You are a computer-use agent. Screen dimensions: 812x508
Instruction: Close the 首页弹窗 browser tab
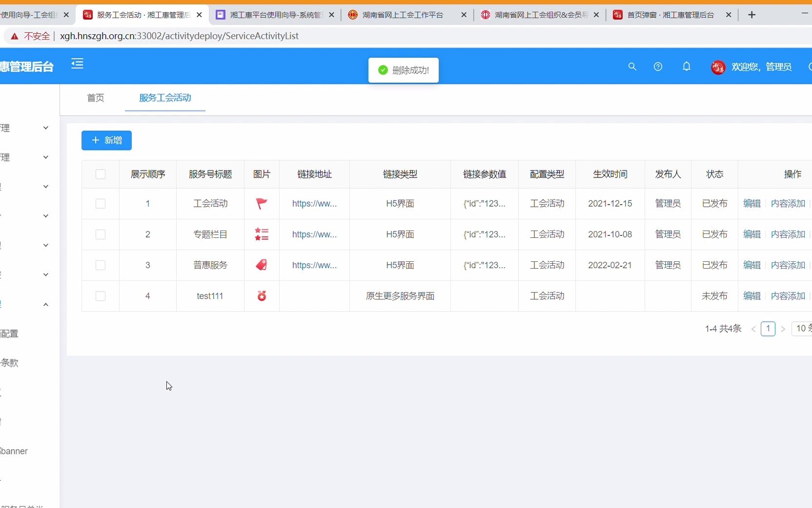pyautogui.click(x=729, y=15)
